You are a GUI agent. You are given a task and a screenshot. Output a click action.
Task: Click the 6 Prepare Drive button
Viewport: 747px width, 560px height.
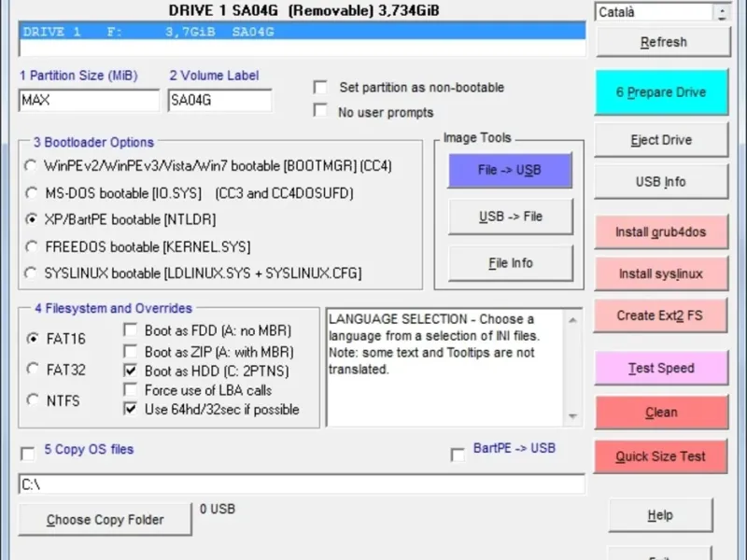point(661,91)
